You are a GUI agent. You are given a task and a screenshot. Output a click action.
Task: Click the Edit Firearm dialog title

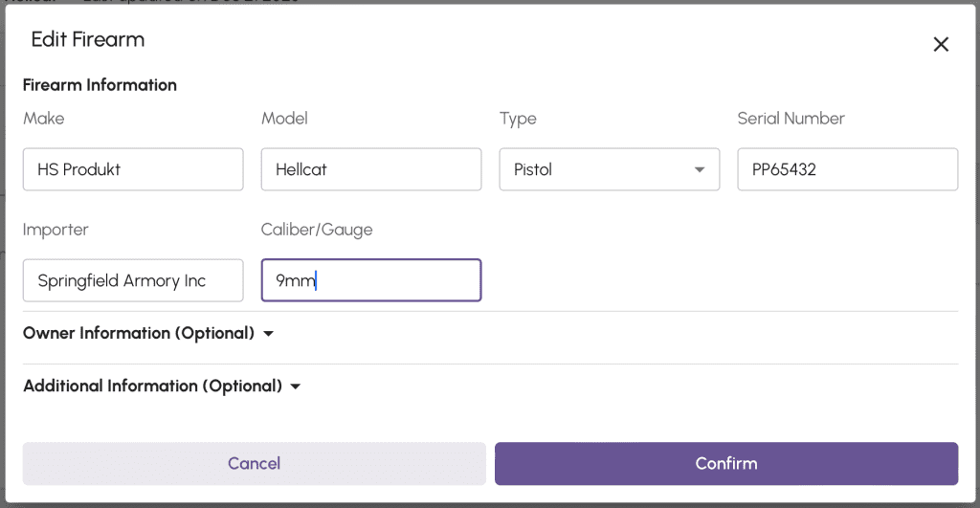[x=88, y=39]
